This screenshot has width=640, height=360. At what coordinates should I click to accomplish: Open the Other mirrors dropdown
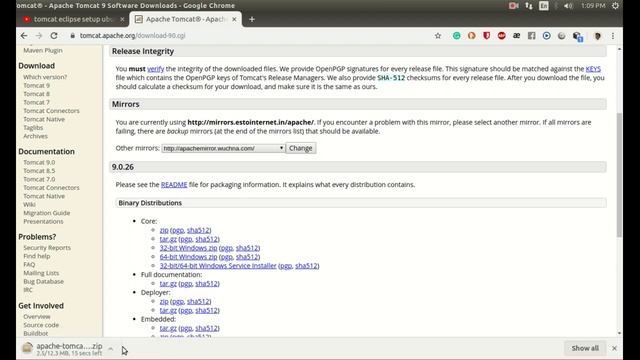[223, 148]
